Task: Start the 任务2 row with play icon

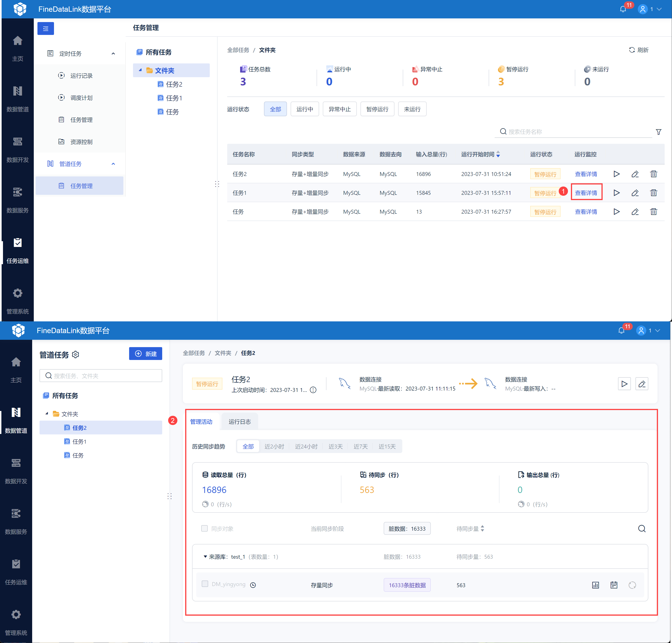Action: (x=616, y=174)
